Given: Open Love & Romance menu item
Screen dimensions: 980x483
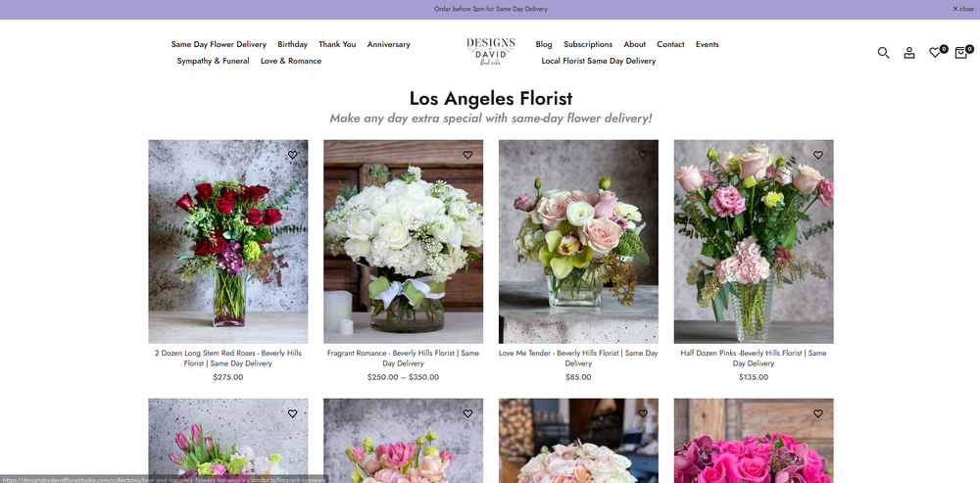Looking at the screenshot, I should click(x=291, y=61).
